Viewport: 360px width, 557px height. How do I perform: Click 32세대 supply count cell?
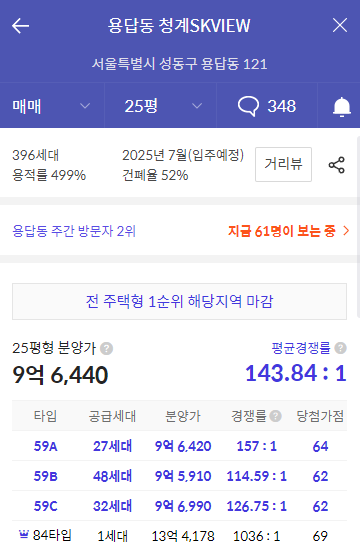(x=112, y=506)
